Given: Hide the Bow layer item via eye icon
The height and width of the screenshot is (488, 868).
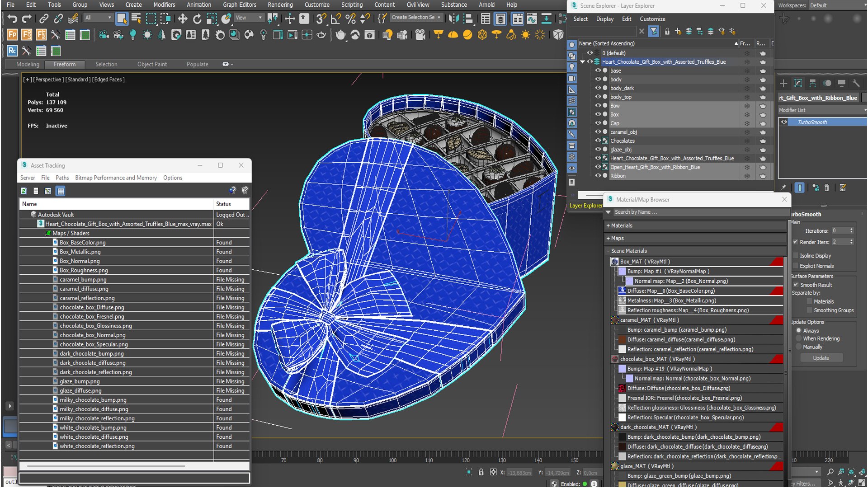Looking at the screenshot, I should pos(598,105).
